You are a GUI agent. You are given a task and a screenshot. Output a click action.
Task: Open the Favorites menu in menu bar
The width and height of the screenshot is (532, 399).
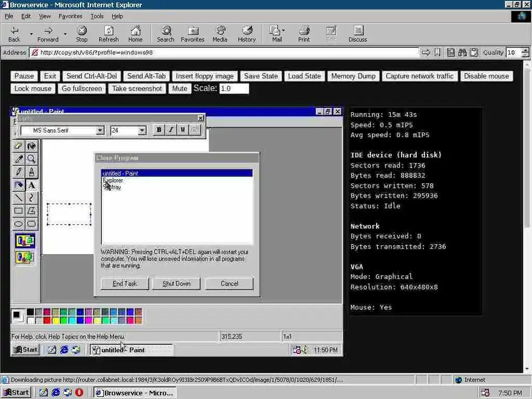click(70, 16)
